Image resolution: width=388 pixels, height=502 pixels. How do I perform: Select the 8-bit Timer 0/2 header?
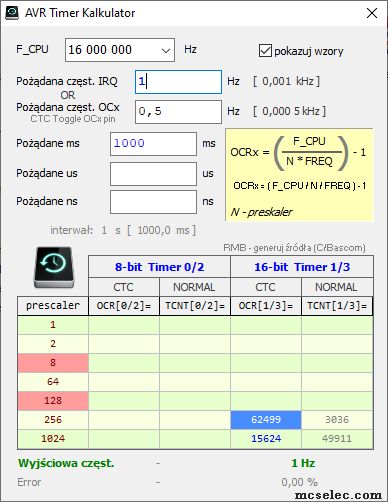(x=159, y=267)
